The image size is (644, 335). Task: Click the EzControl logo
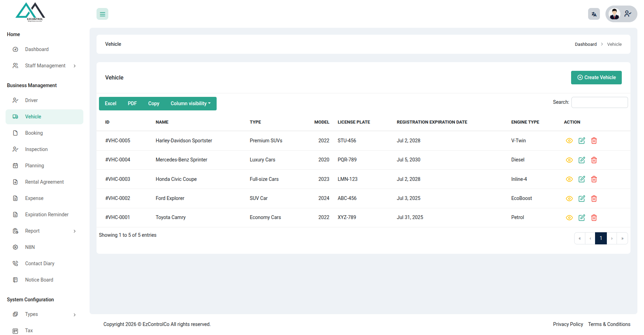point(31,12)
